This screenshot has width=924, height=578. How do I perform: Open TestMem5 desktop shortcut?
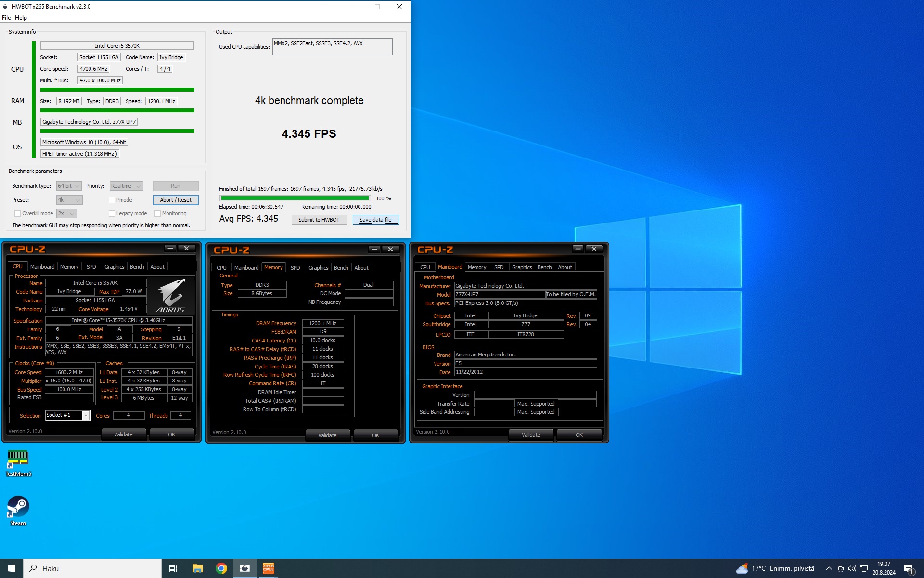18,463
